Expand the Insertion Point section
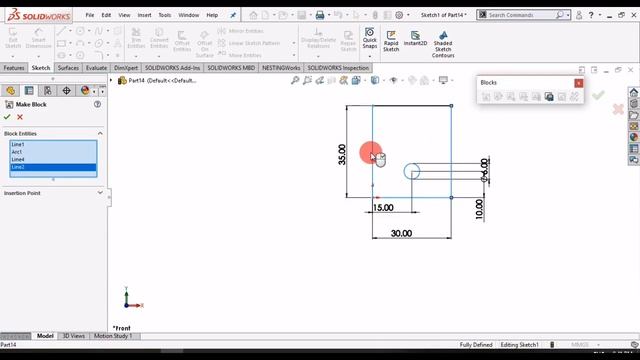640x360 pixels. click(100, 193)
